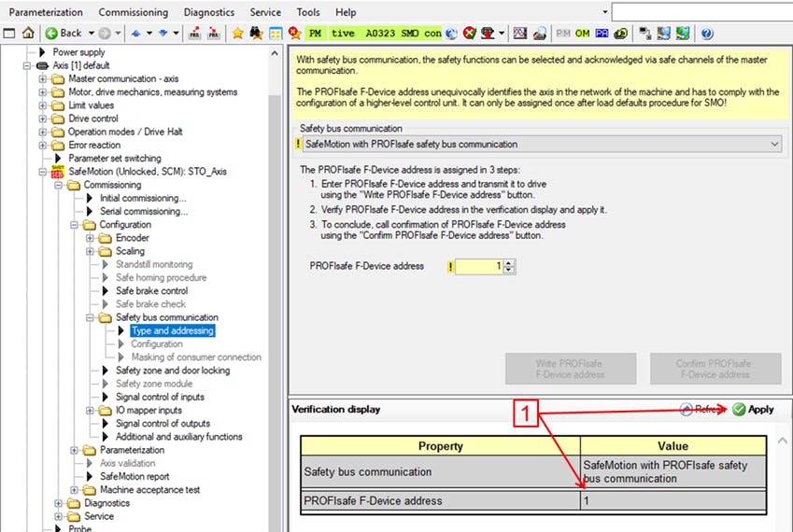The width and height of the screenshot is (793, 532).
Task: Click the first PRR parameter load icon
Action: point(194,34)
